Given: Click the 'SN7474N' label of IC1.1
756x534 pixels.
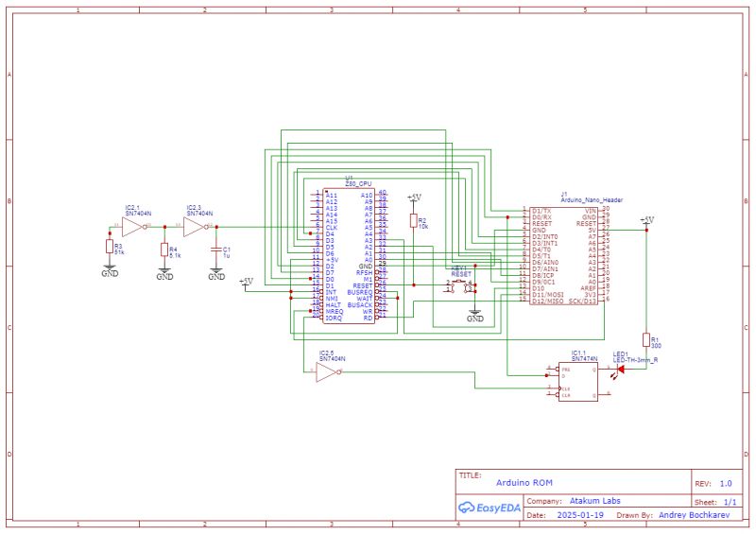Looking at the screenshot, I should pyautogui.click(x=584, y=359).
